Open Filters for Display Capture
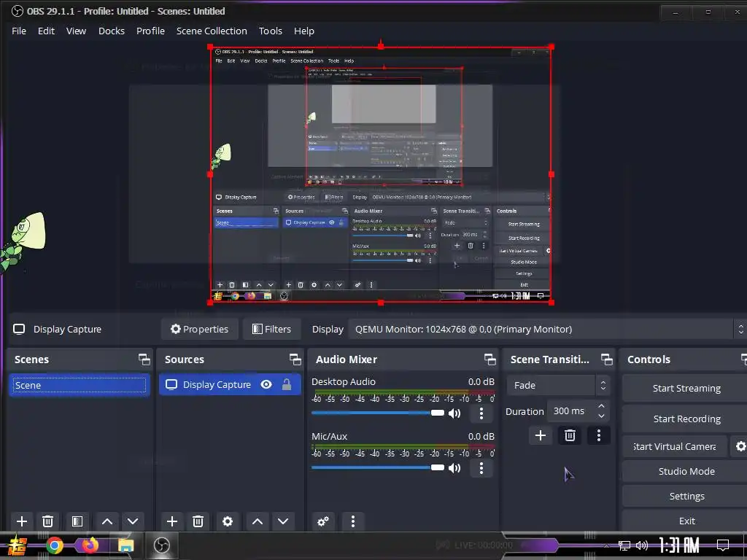The width and height of the screenshot is (747, 560). (x=272, y=329)
